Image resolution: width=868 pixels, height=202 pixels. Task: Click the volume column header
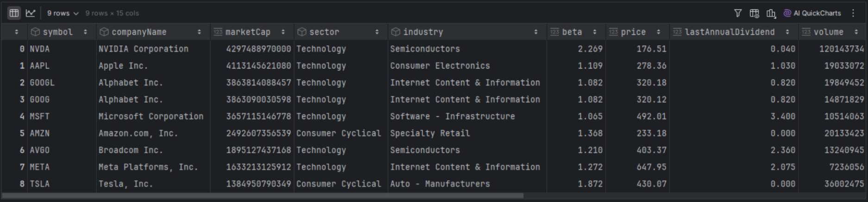pos(828,32)
